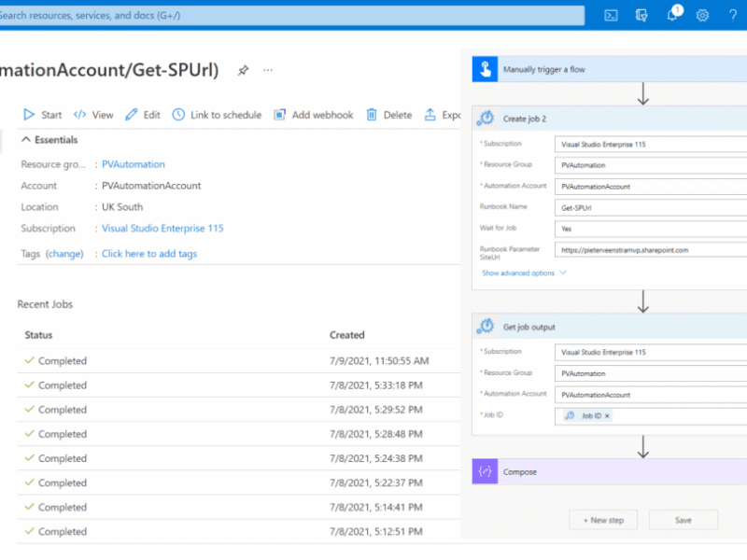This screenshot has height=560, width=747.
Task: Click the Tags (change) link
Action: (64, 254)
